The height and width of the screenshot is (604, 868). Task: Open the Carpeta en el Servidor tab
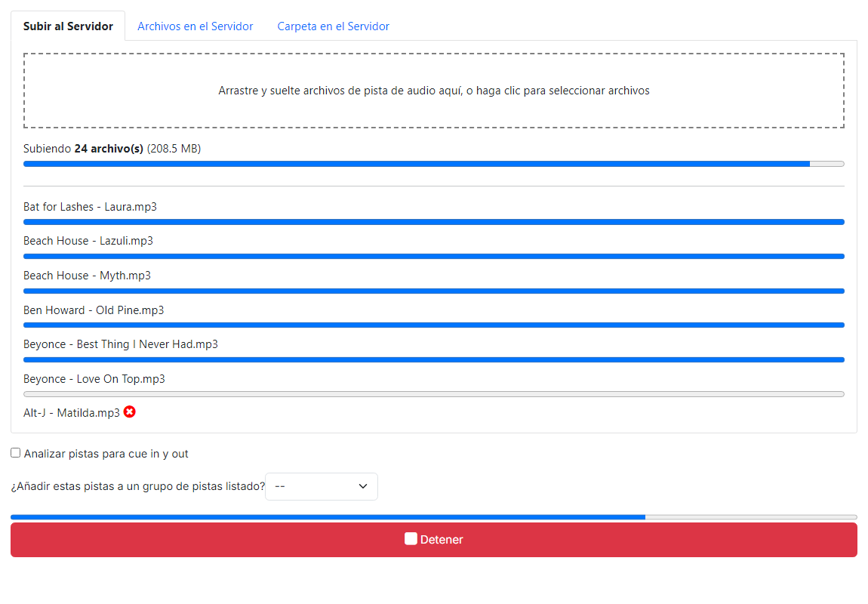[334, 26]
